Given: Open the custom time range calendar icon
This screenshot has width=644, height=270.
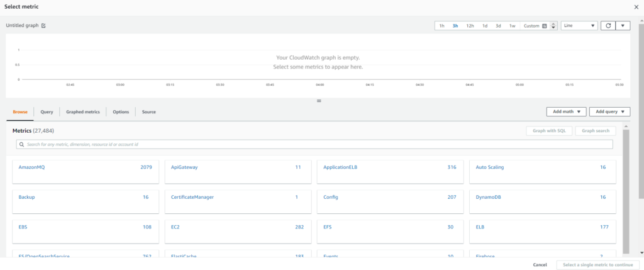Looking at the screenshot, I should point(544,26).
